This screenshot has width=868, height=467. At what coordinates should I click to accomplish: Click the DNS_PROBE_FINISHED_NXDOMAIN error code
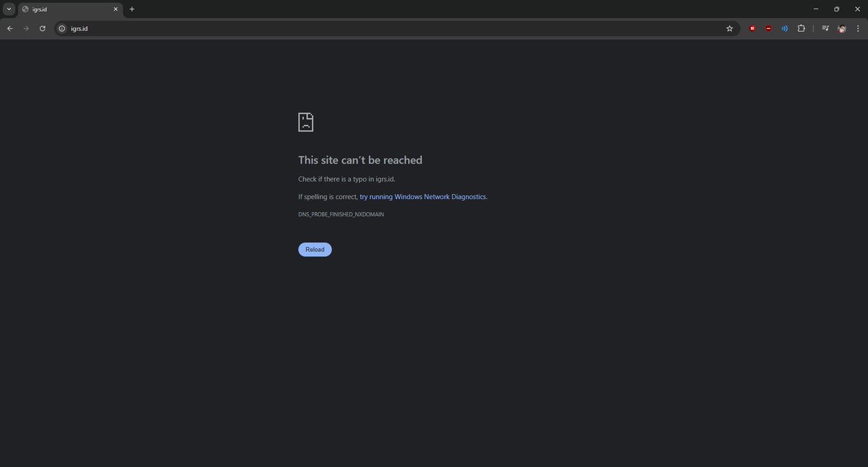click(341, 215)
